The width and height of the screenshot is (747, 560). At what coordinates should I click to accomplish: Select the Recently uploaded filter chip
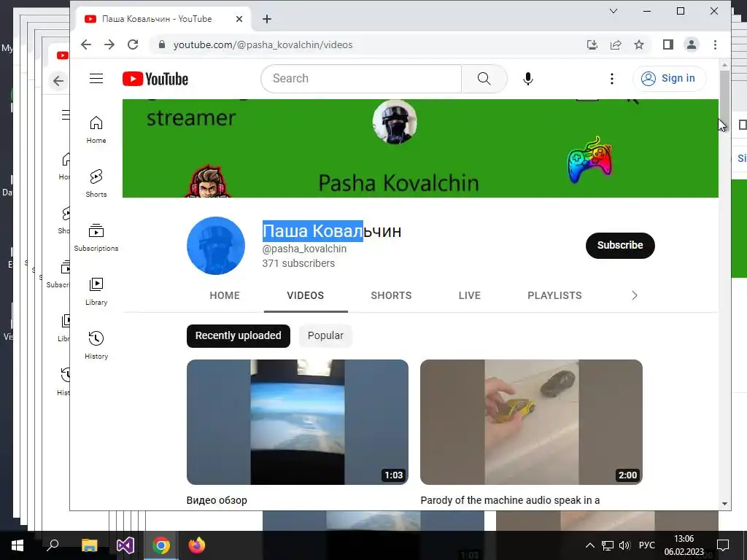(x=239, y=336)
